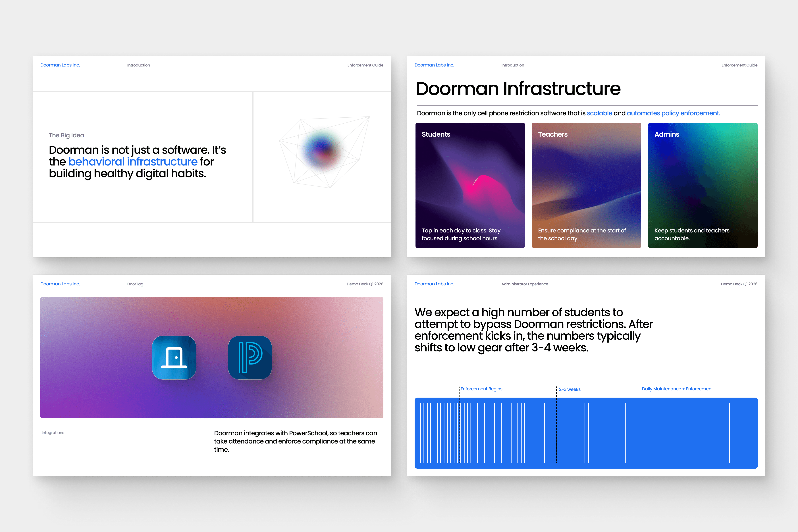Open the Teachers card
The width and height of the screenshot is (798, 532).
pos(586,185)
